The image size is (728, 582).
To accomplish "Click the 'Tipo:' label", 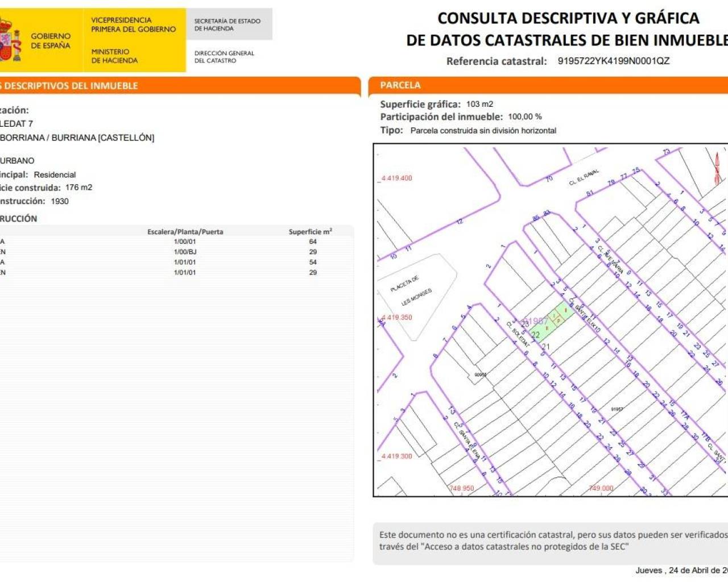I will pyautogui.click(x=391, y=130).
